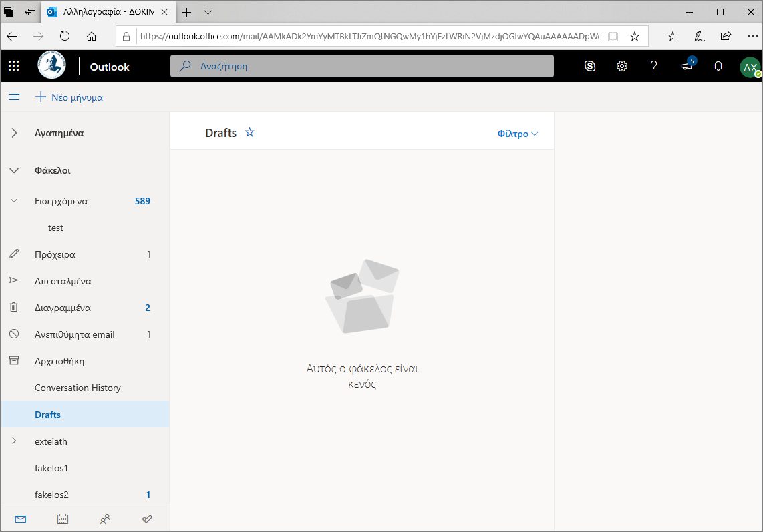Screen dimensions: 763x532
Task: Open browser reading view icon
Action: pos(613,37)
